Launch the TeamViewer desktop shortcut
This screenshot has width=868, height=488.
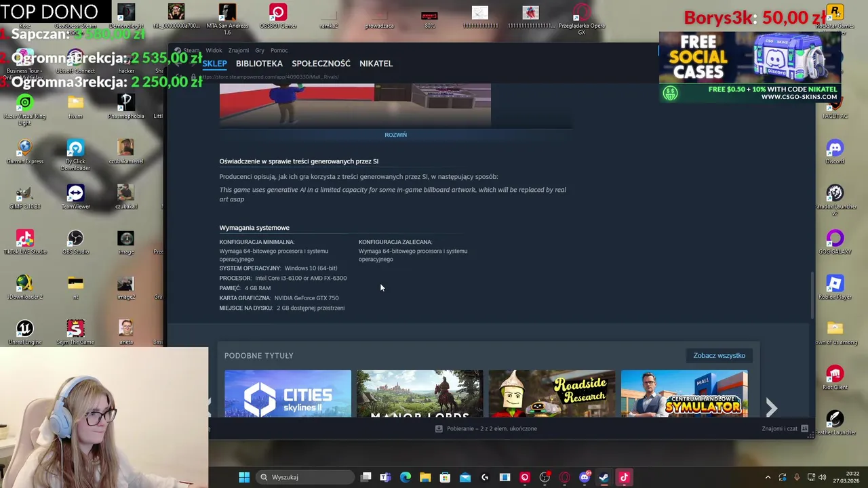[x=75, y=197]
